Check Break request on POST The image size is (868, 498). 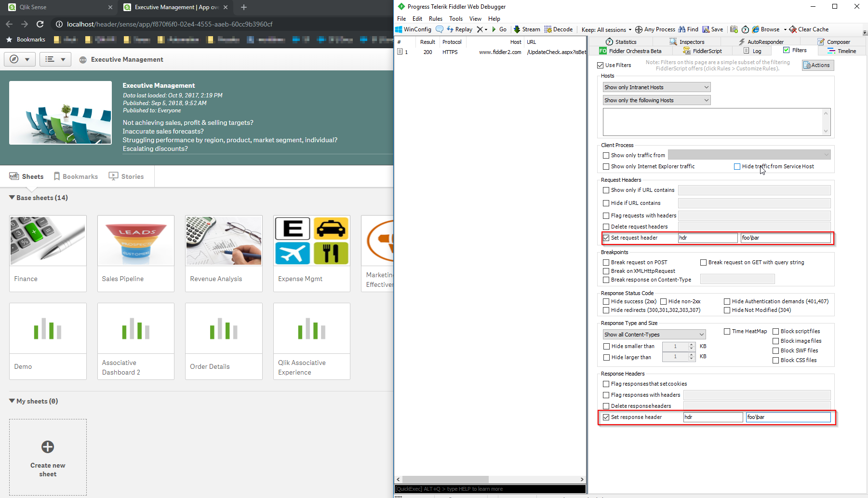pyautogui.click(x=606, y=262)
